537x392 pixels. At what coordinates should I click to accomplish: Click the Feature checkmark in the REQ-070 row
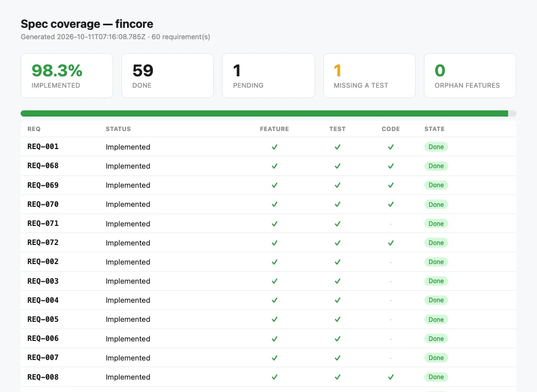(x=274, y=204)
